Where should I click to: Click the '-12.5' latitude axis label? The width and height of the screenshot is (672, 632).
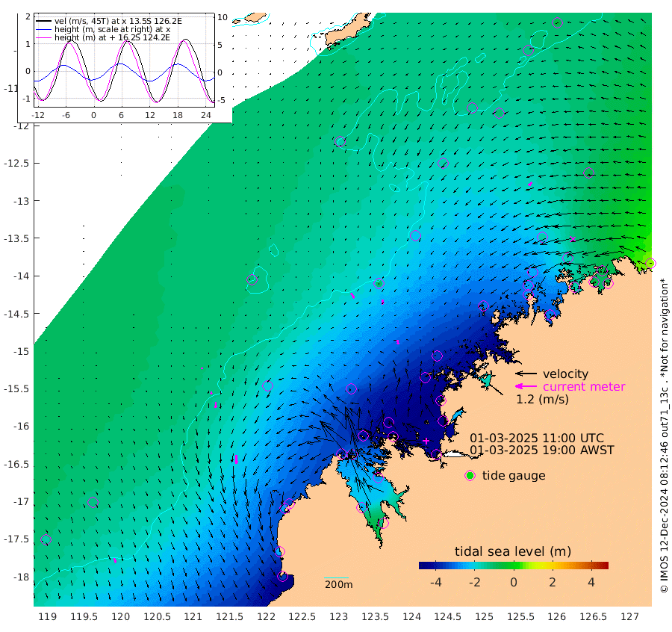16,164
